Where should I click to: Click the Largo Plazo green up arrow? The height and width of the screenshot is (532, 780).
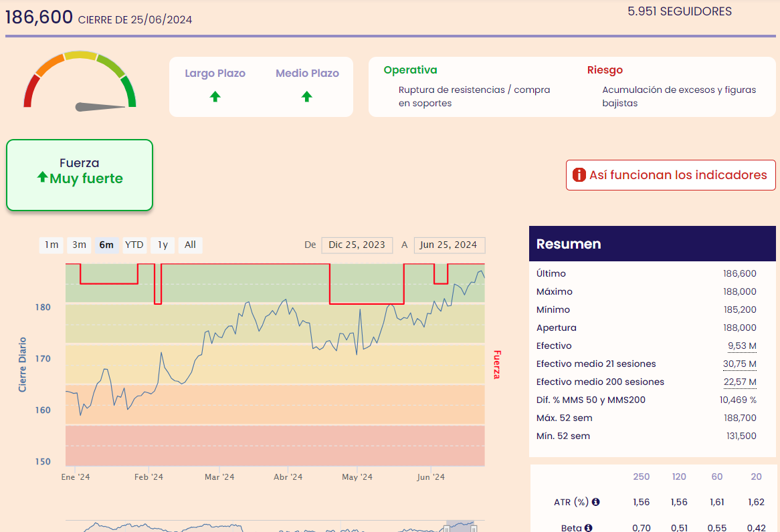click(x=215, y=97)
